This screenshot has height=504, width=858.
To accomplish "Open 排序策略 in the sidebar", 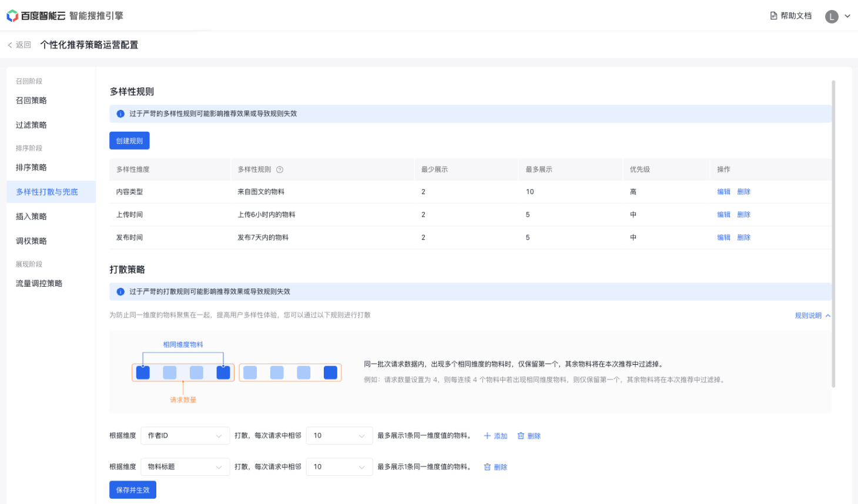I will 51,167.
